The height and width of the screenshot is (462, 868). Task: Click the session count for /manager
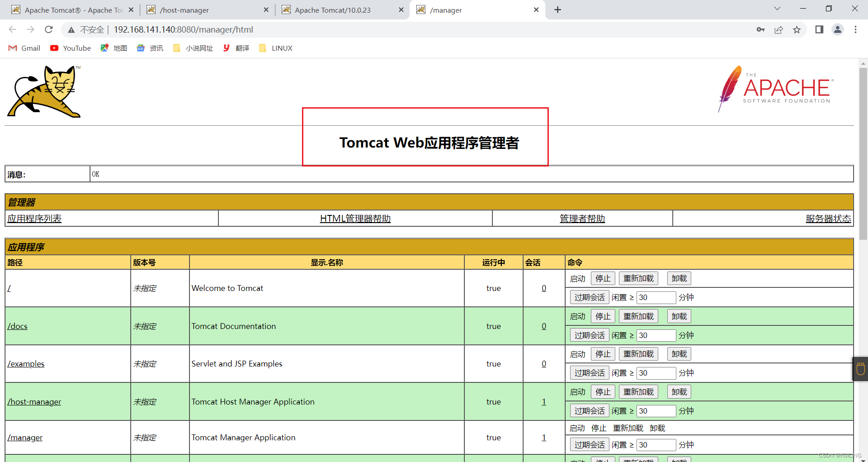point(544,438)
